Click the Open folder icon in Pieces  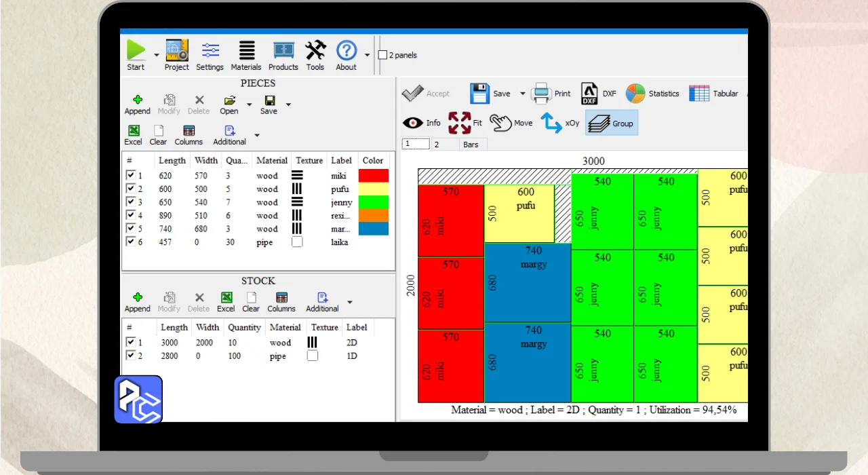(x=229, y=100)
